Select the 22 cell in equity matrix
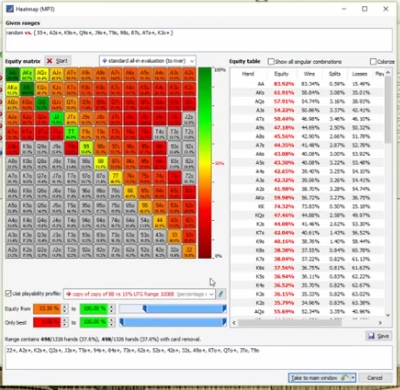 click(189, 251)
